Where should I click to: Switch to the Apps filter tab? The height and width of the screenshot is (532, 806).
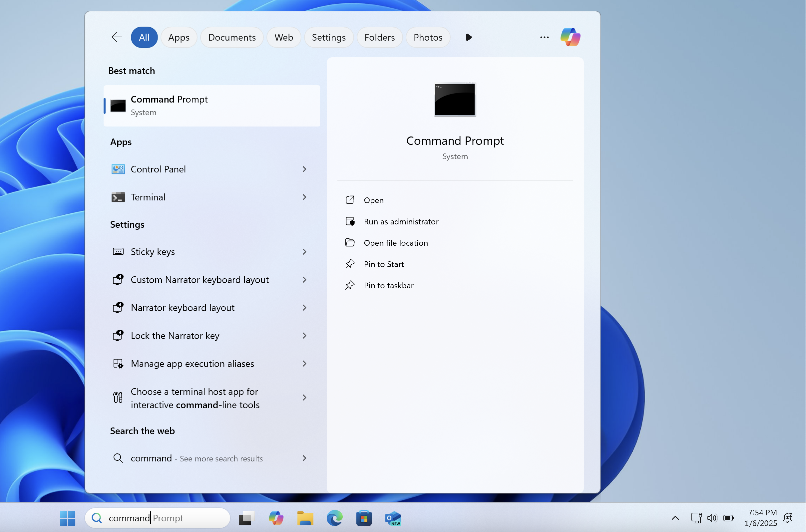(x=179, y=37)
